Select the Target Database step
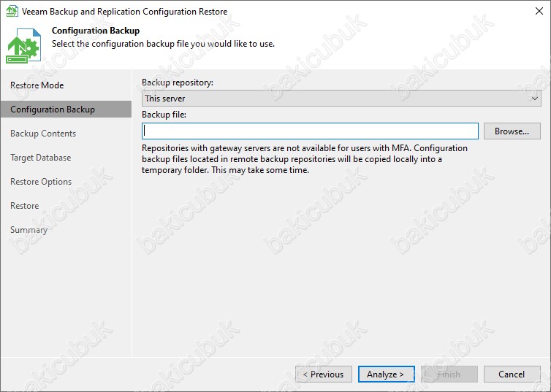The height and width of the screenshot is (392, 551). pos(40,158)
